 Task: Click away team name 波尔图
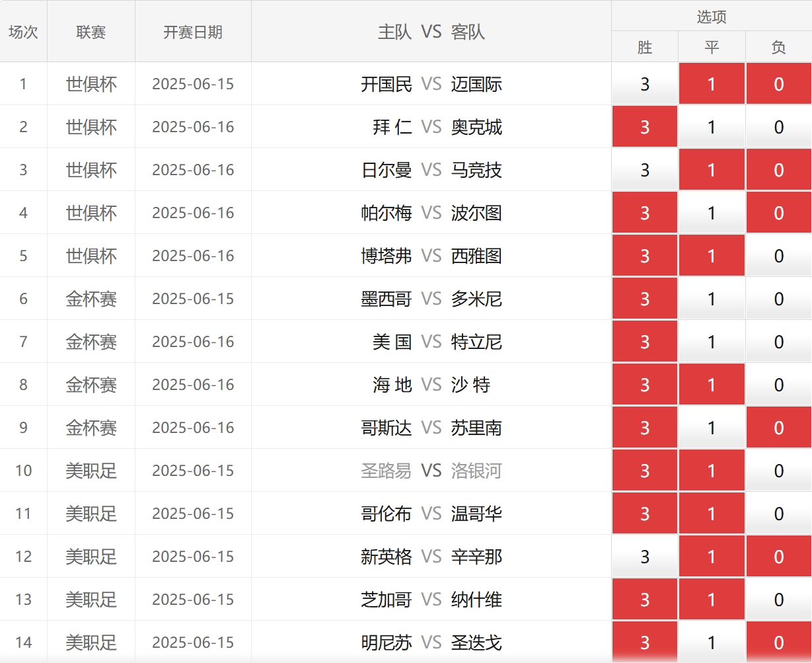476,213
